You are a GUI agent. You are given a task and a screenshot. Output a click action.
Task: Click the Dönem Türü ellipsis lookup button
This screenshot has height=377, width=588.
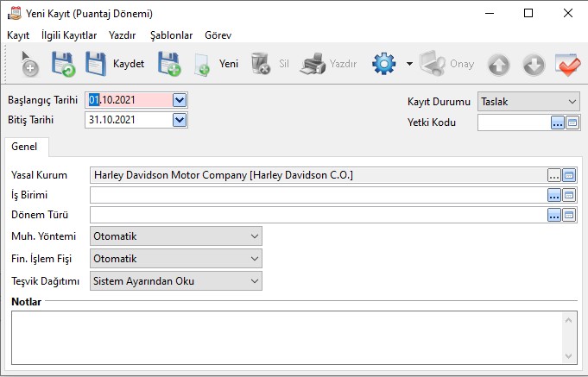tap(554, 215)
